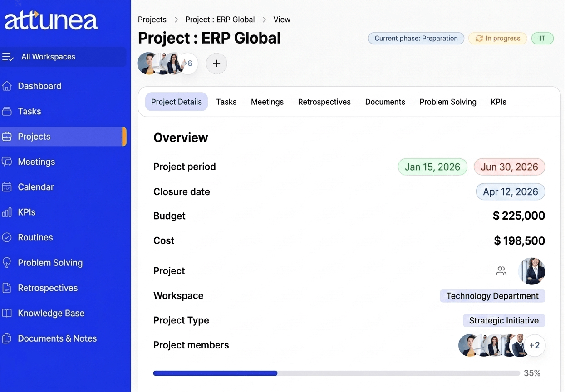Click the Jan 15, 2026 start date
The width and height of the screenshot is (565, 392).
432,167
